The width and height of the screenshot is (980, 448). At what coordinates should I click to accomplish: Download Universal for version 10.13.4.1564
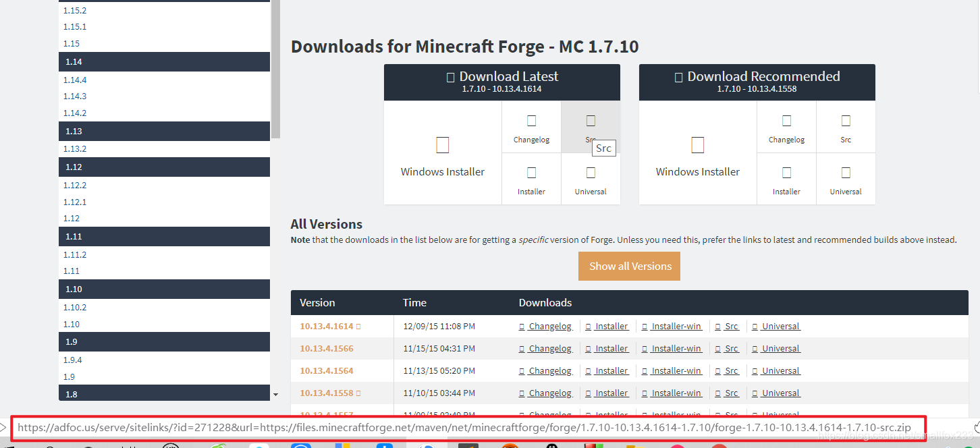point(776,371)
